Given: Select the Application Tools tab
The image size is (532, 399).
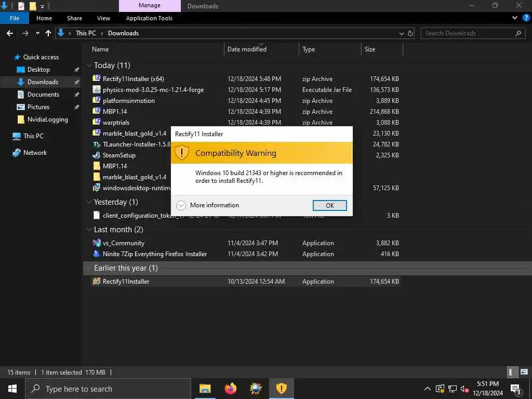Looking at the screenshot, I should 149,18.
